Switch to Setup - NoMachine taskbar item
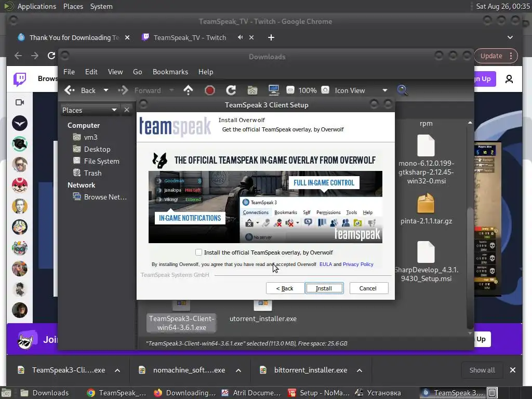532x399 pixels. (318, 393)
